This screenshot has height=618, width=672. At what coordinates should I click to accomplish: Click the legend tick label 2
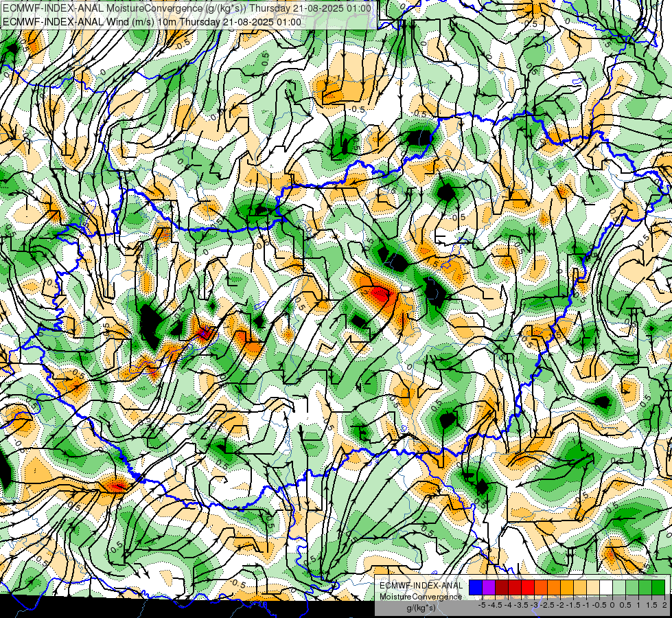pos(664,605)
